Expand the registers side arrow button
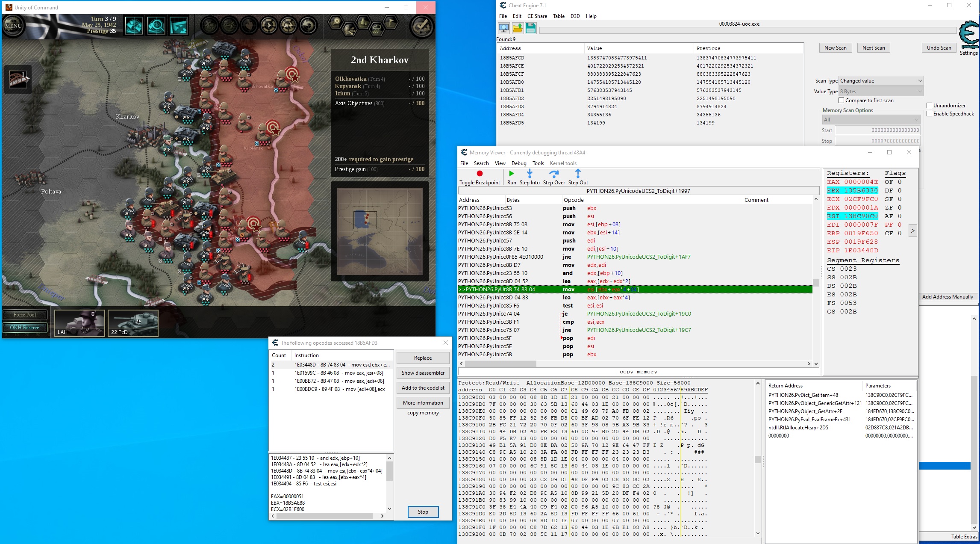Image resolution: width=980 pixels, height=544 pixels. [912, 231]
